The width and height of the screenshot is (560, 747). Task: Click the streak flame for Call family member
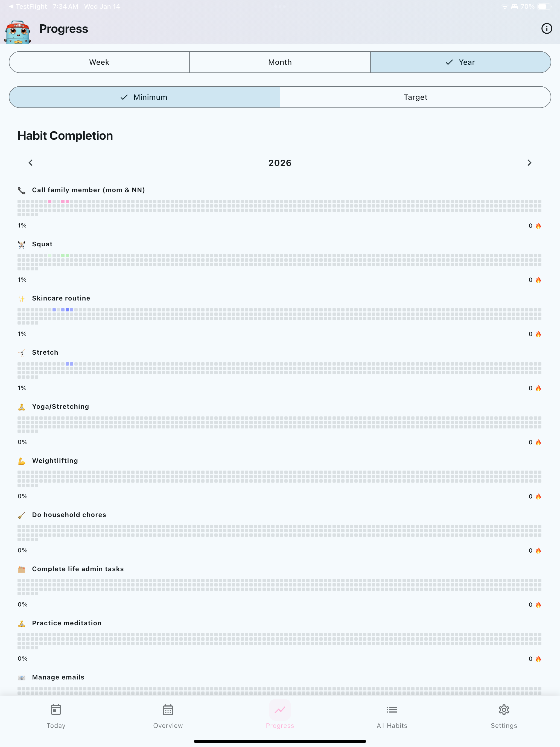pyautogui.click(x=538, y=226)
